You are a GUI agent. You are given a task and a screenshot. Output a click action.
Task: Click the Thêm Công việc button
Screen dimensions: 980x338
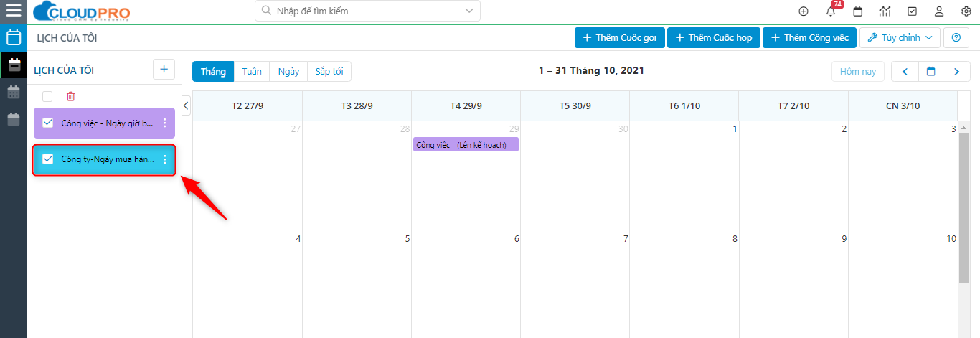809,38
